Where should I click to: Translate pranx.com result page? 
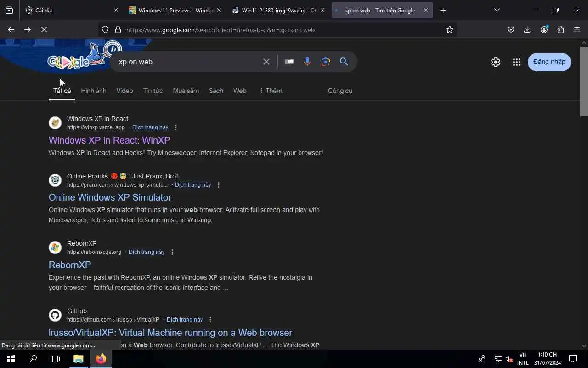point(193,185)
